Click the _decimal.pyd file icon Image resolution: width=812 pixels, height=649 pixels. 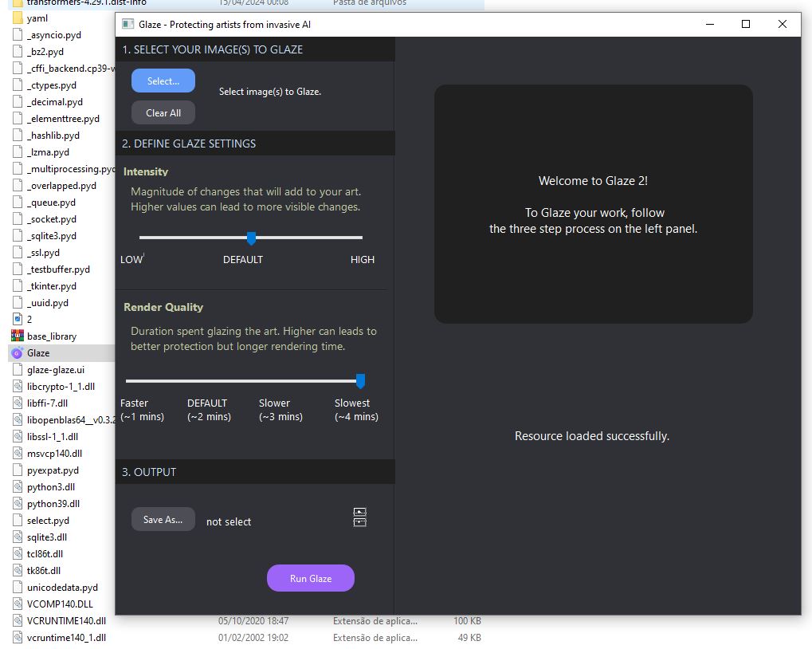click(17, 101)
